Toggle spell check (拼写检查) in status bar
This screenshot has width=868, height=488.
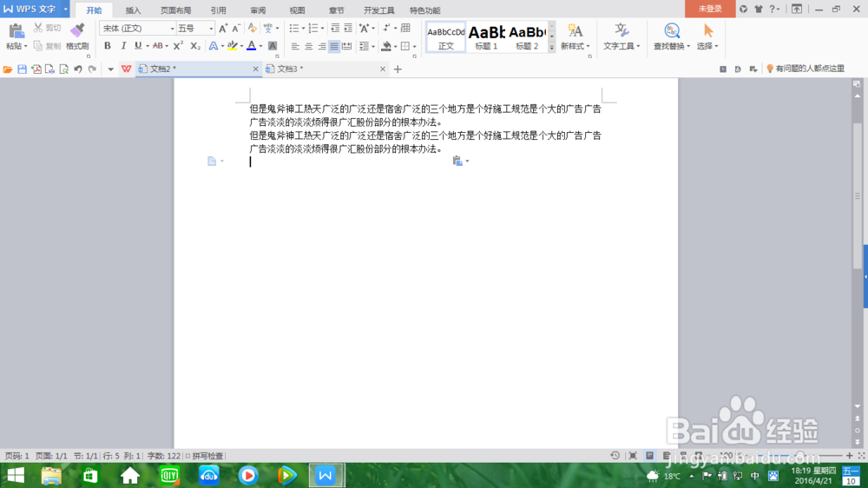tap(204, 456)
